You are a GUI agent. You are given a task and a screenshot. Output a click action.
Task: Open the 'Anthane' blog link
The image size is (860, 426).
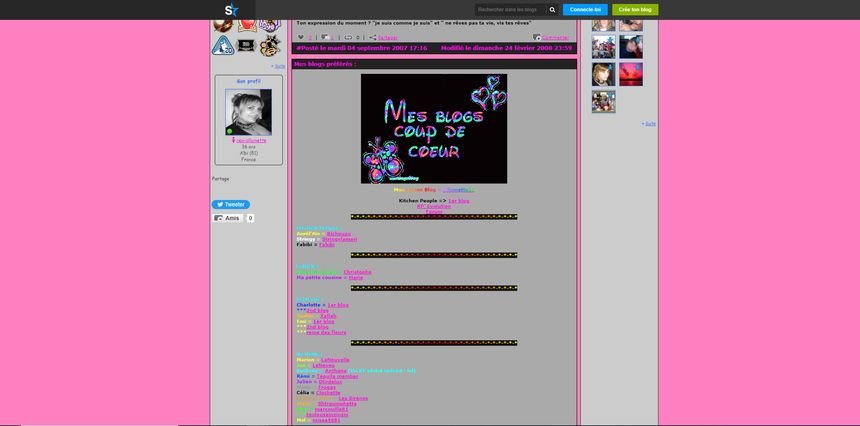pyautogui.click(x=336, y=371)
